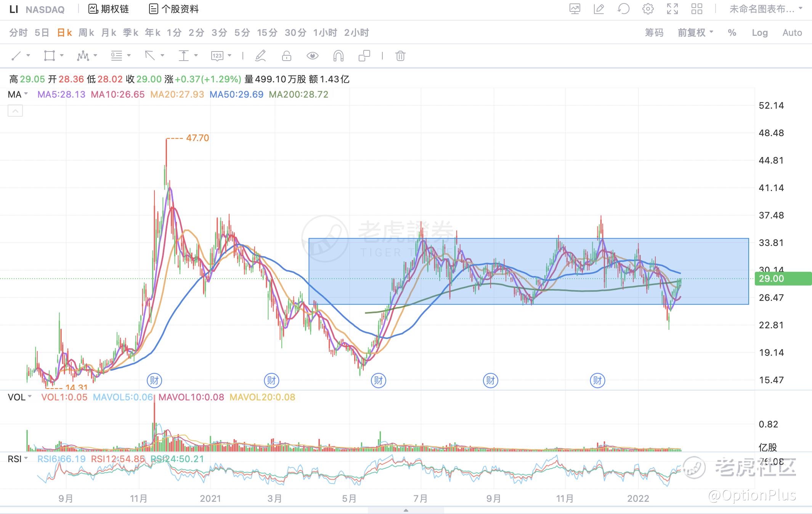Click the blue highlighted rectangle region
The height and width of the screenshot is (514, 812).
pos(528,271)
